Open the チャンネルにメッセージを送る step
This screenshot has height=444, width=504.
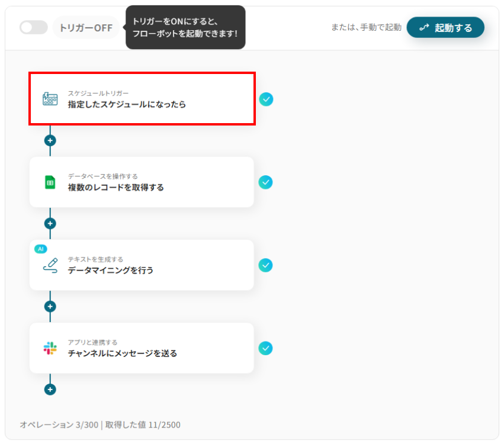tap(142, 348)
